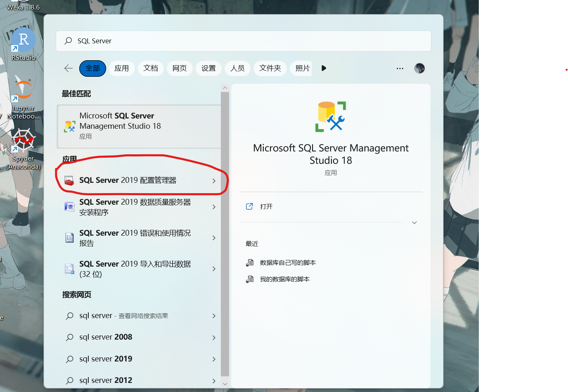Click the error and usage report icon
The height and width of the screenshot is (392, 568).
click(69, 238)
